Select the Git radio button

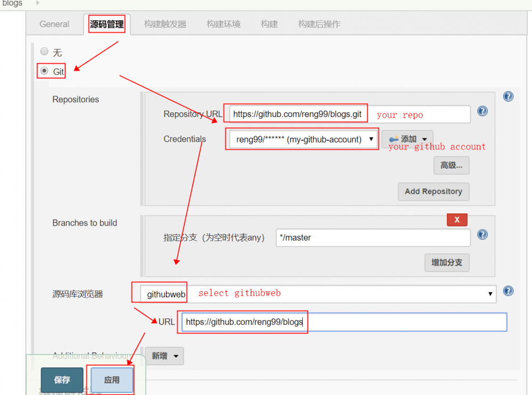click(x=44, y=71)
